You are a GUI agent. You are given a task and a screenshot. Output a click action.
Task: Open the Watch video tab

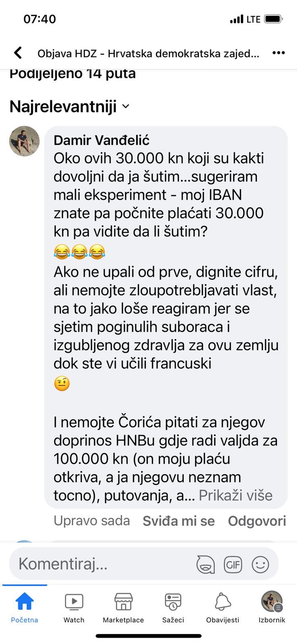pyautogui.click(x=74, y=607)
